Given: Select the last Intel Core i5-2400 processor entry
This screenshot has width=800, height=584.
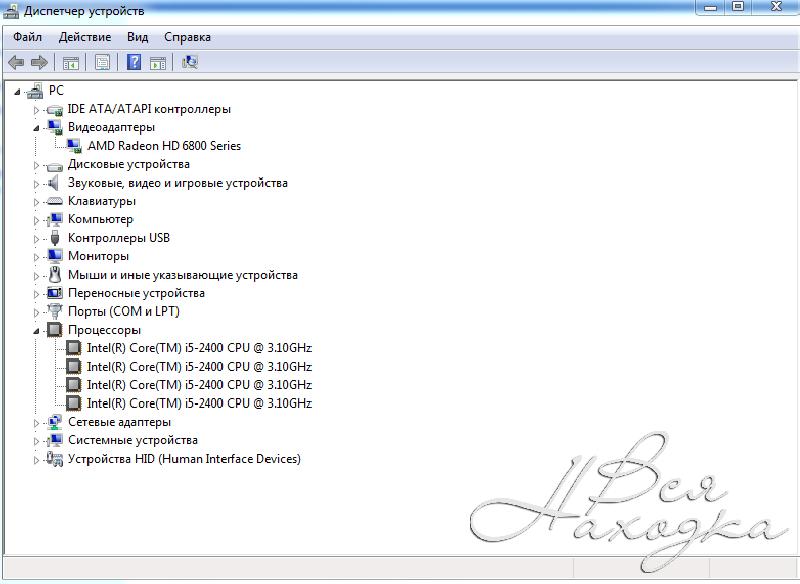Looking at the screenshot, I should 199,403.
